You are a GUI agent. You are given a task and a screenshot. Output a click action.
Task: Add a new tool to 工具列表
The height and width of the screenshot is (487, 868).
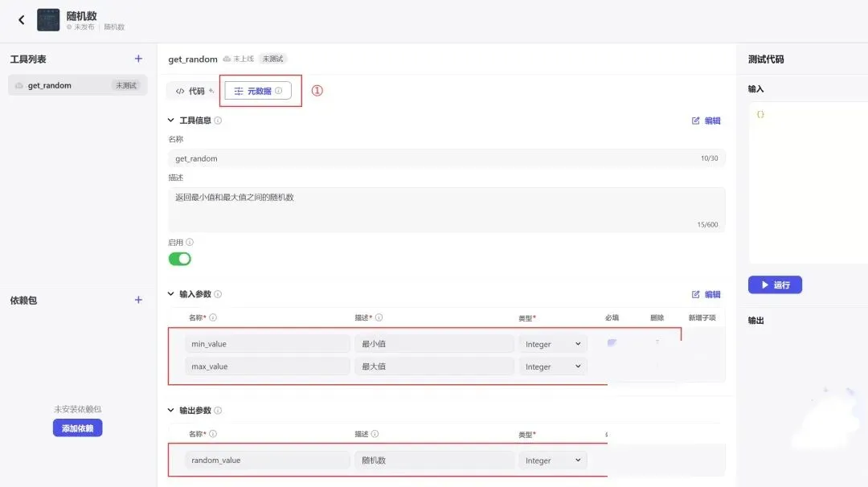click(x=138, y=59)
